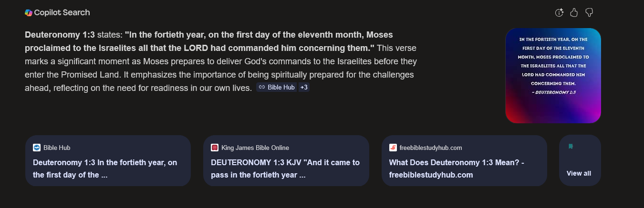The width and height of the screenshot is (644, 208).
Task: Click the King James Bible Online favicon
Action: click(215, 148)
